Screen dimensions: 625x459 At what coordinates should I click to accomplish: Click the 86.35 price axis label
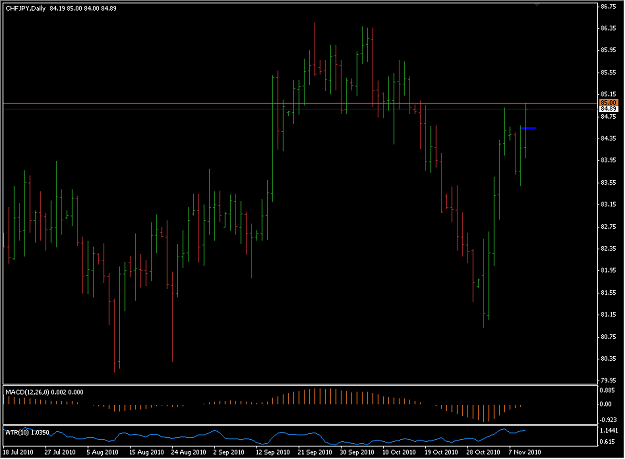(x=608, y=28)
